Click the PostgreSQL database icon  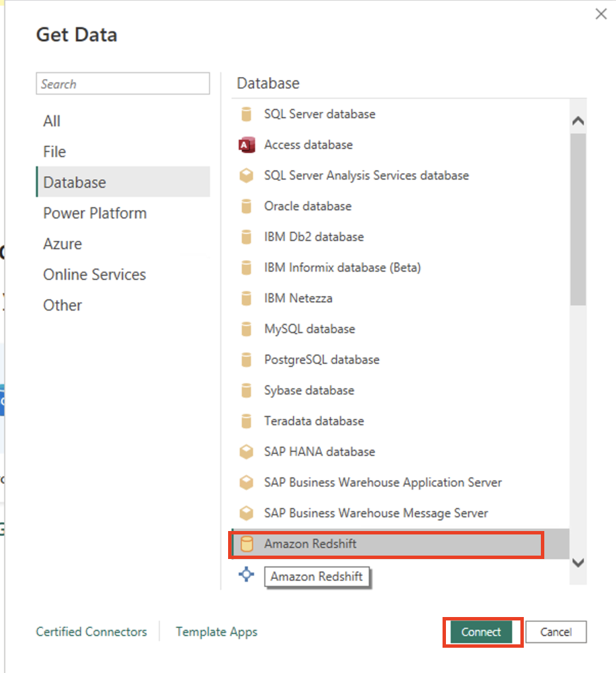[246, 360]
